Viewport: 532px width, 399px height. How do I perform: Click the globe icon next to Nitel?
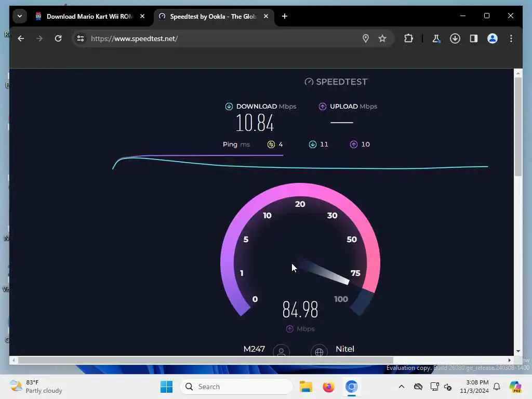pyautogui.click(x=320, y=351)
